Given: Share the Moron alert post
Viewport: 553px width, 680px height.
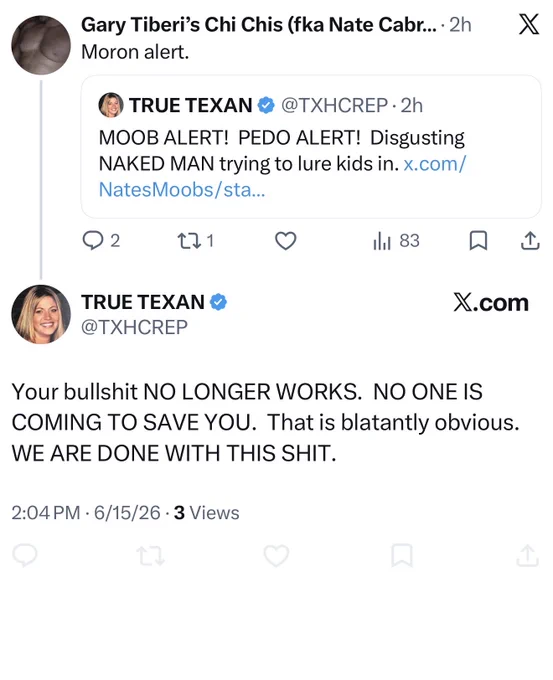Looking at the screenshot, I should [x=530, y=240].
